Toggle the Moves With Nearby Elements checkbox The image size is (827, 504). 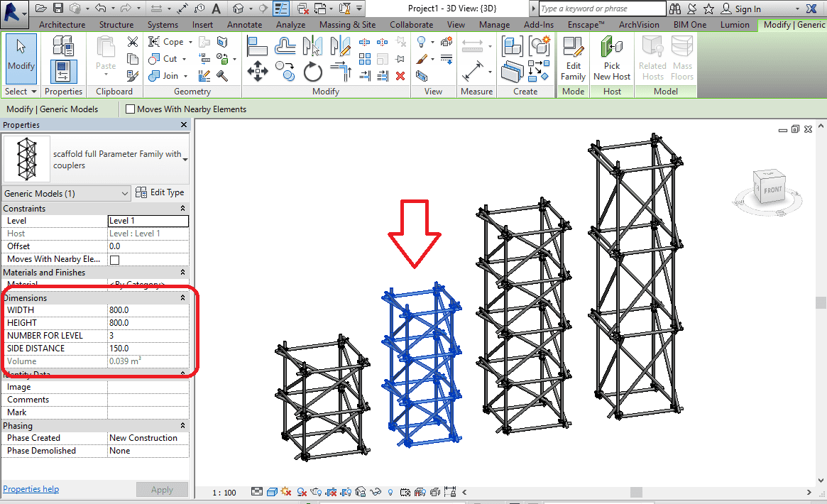[131, 109]
